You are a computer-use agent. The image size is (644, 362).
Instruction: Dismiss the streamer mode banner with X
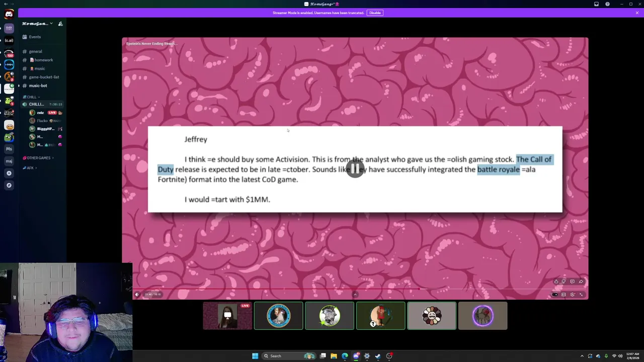(637, 13)
